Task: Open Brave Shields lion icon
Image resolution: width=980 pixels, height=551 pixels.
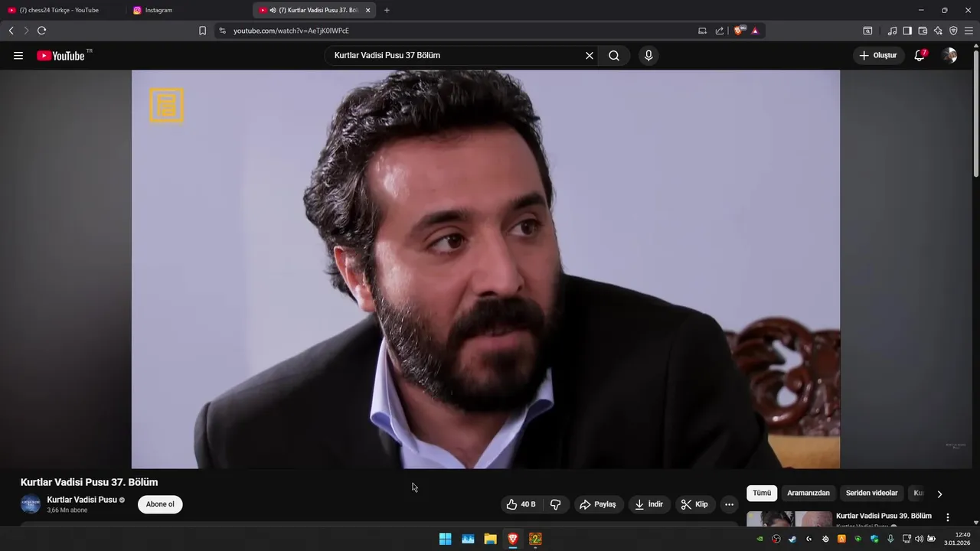Action: tap(739, 31)
